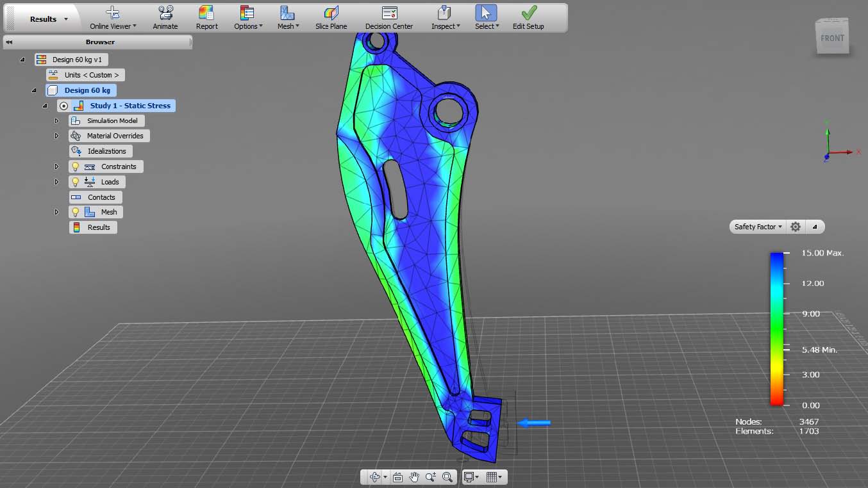Collapse the legend panel arrow
The image size is (868, 488).
click(x=815, y=227)
